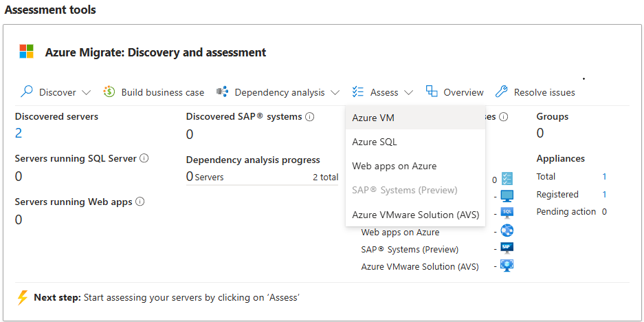Click Servers running Web apps heading

74,202
